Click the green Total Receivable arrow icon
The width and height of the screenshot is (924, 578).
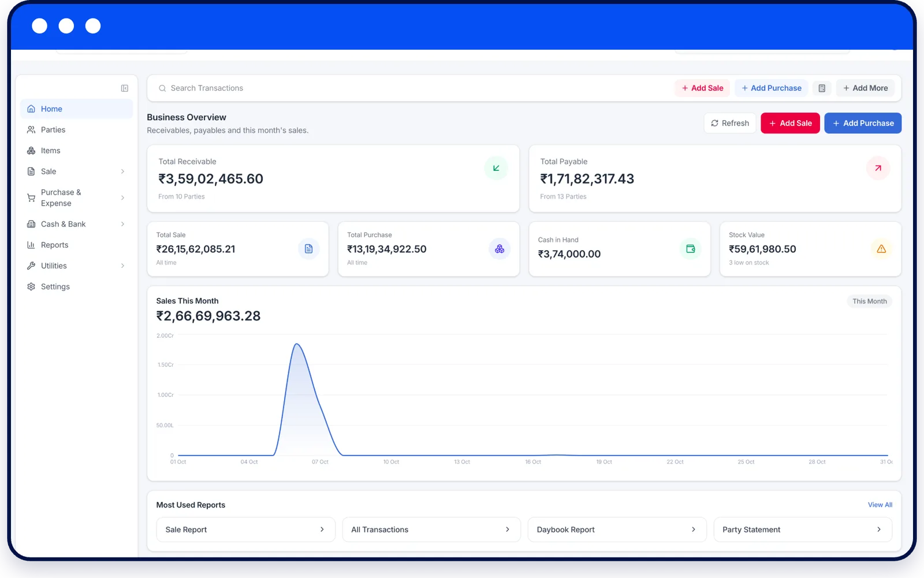pos(496,168)
